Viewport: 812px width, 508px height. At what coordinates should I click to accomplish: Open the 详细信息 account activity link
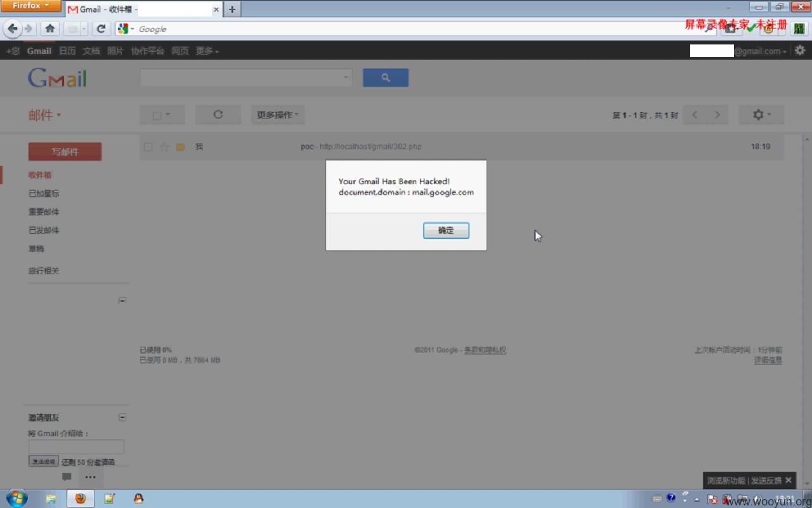[x=768, y=360]
